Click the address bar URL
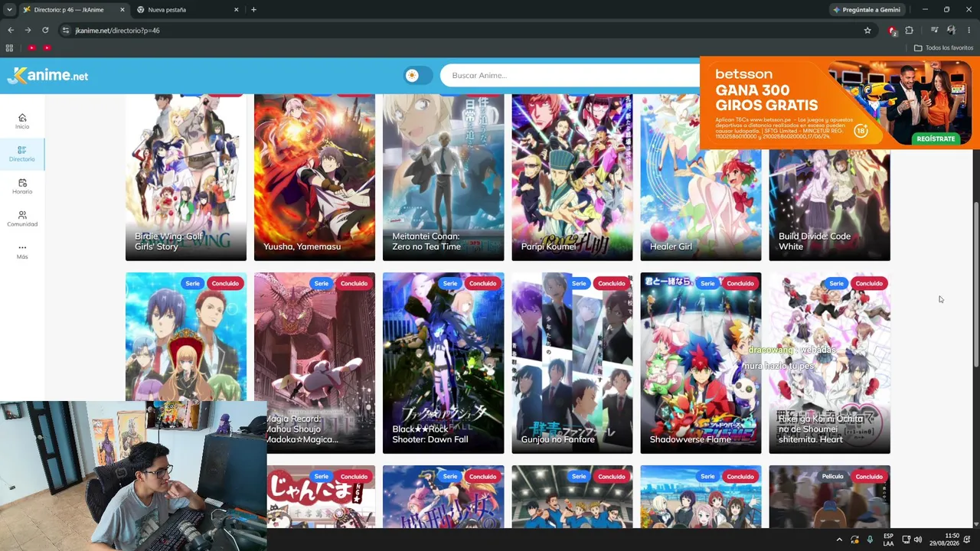This screenshot has height=551, width=980. (x=117, y=31)
